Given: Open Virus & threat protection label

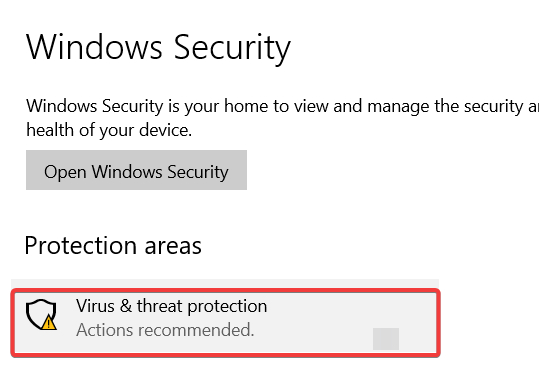Looking at the screenshot, I should [x=171, y=306].
